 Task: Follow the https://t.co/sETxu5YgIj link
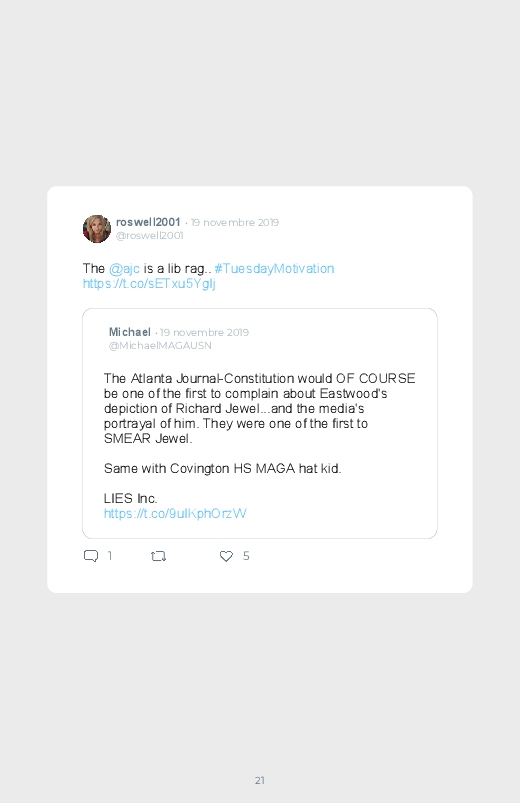(149, 283)
